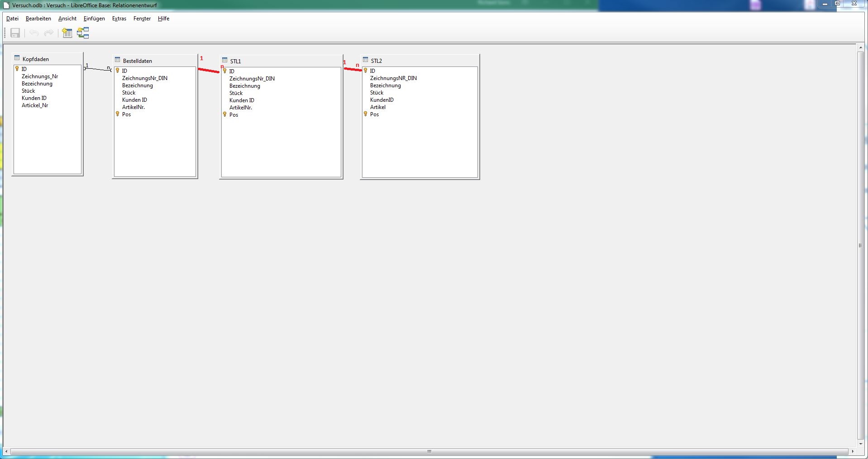Click the primary key icon beside Pos in STL2
The image size is (868, 459).
366,114
